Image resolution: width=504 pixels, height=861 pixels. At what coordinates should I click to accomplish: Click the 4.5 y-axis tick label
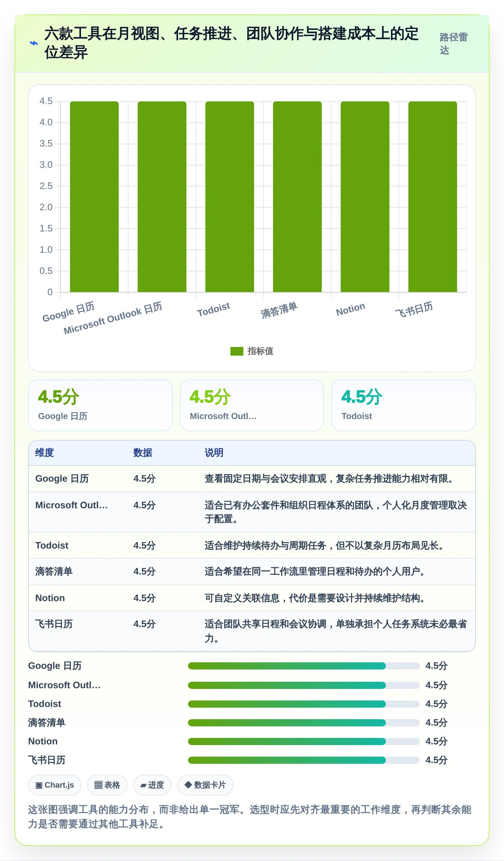(46, 101)
